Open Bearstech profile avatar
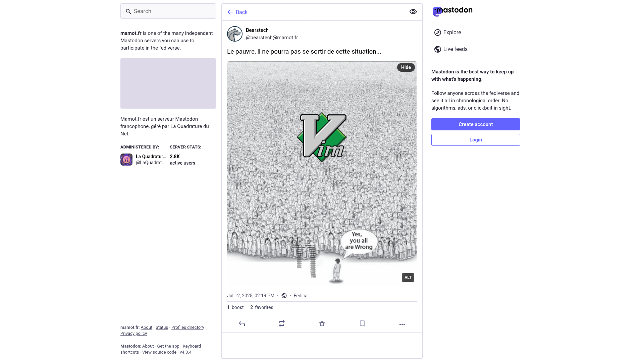 [235, 34]
